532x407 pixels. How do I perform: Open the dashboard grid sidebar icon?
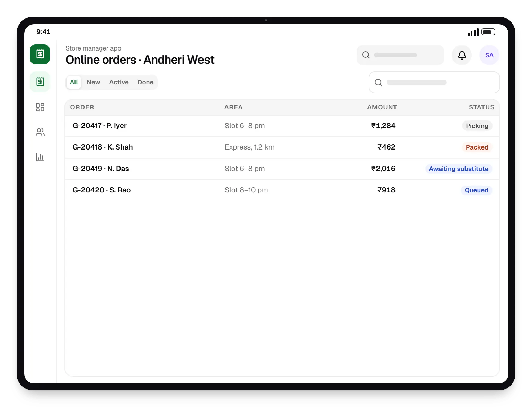tap(40, 107)
